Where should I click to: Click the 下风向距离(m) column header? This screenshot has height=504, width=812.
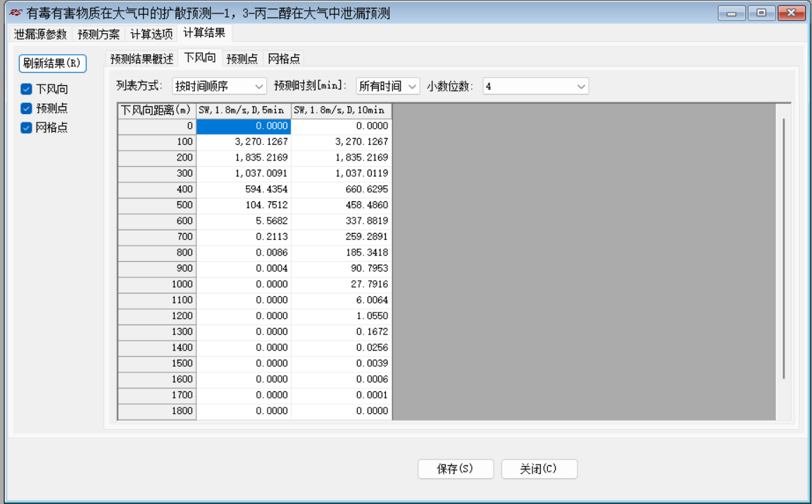[x=157, y=111]
